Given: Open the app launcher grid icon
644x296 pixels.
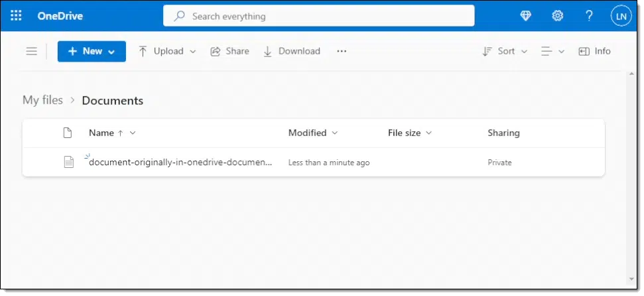Looking at the screenshot, I should [x=16, y=16].
